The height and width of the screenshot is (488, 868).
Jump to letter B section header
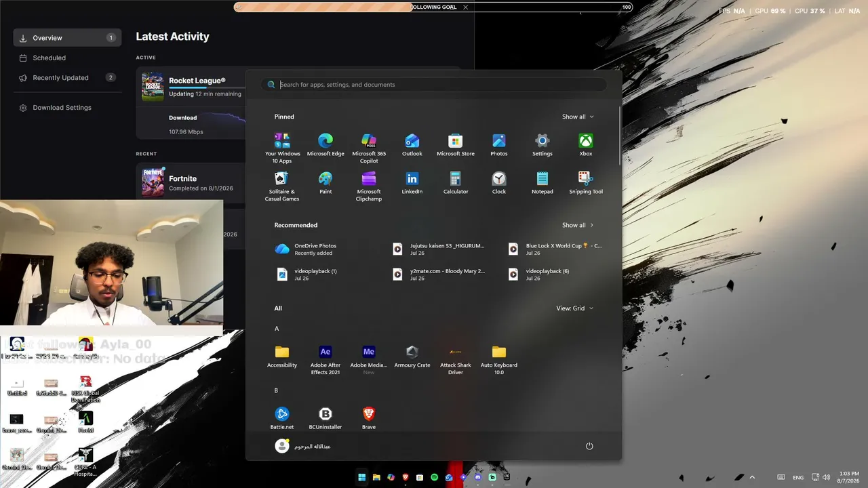(x=277, y=391)
